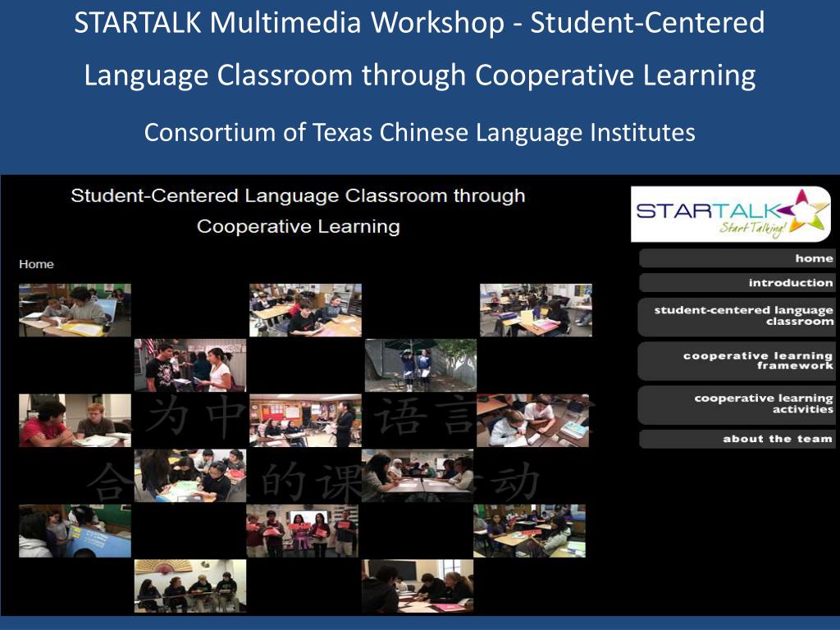
Task: Click the STARTALK logo
Action: [x=731, y=214]
